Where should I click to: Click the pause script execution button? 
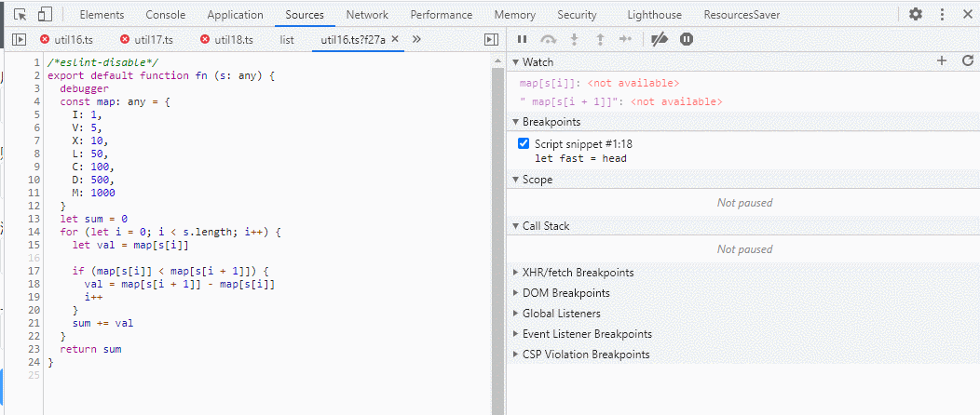522,39
